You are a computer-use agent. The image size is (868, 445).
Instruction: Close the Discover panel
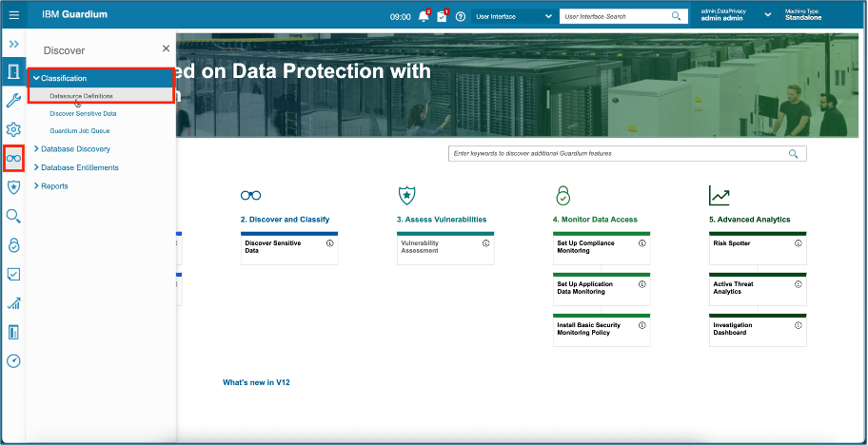tap(166, 48)
